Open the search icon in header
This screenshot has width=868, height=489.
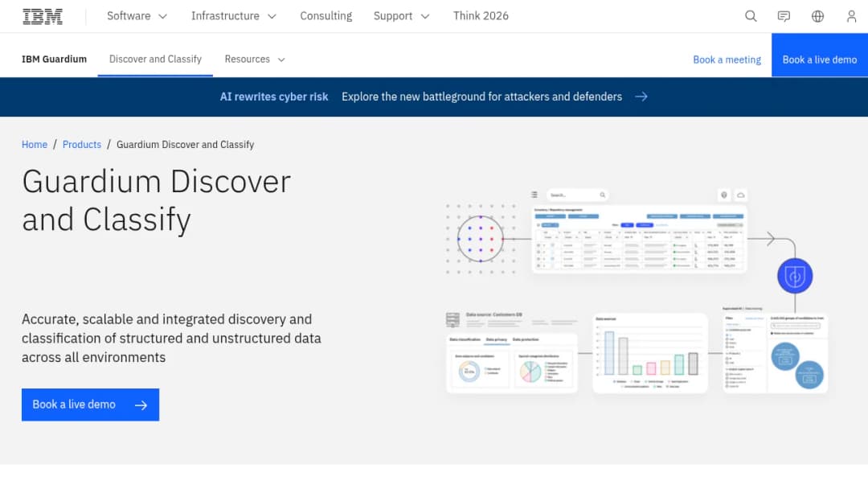[751, 16]
